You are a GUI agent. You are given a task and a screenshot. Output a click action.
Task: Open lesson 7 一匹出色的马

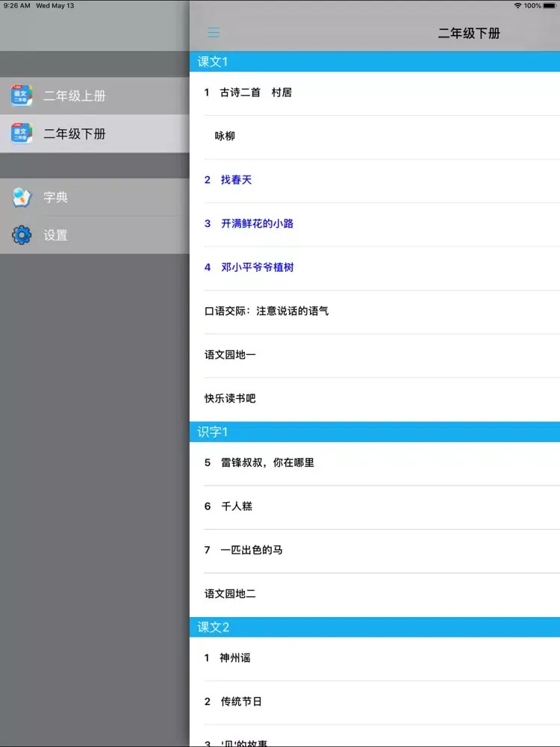point(375,551)
